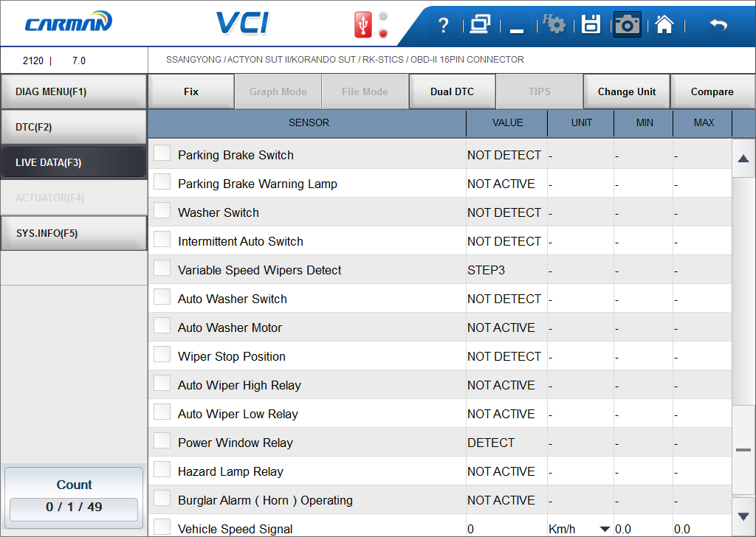Check Auto Wiper Low Relay box
Screen dimensions: 756x537
point(162,412)
